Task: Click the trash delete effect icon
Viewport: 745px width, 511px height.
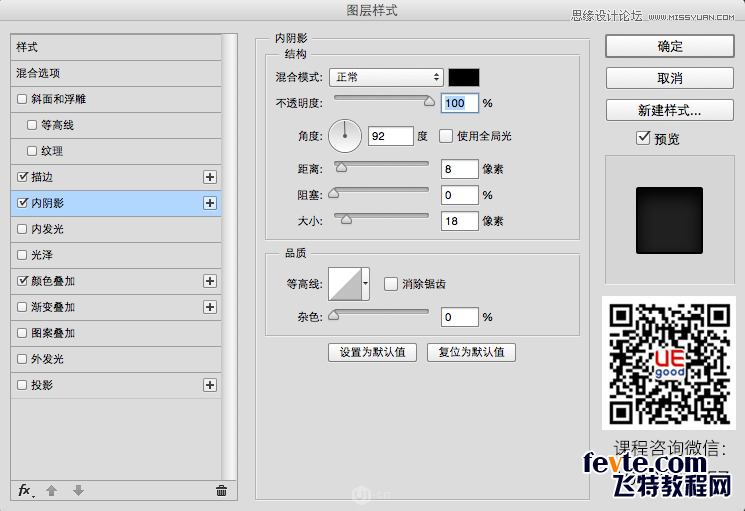Action: pyautogui.click(x=221, y=490)
